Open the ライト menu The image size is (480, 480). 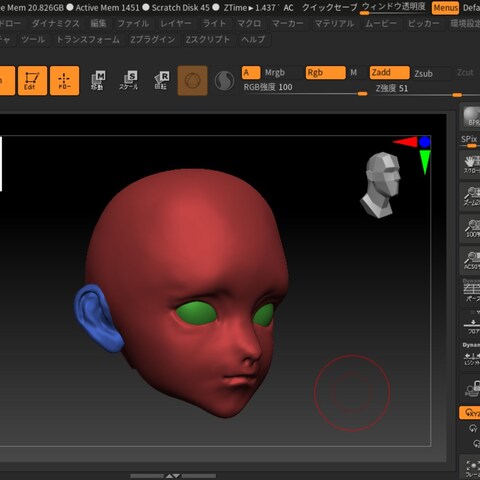tap(214, 24)
